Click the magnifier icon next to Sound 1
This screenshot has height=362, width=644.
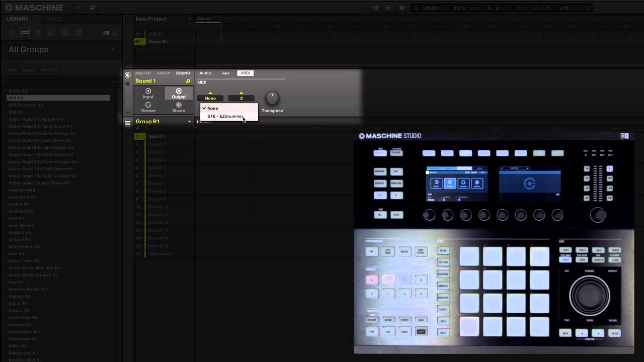pyautogui.click(x=188, y=81)
